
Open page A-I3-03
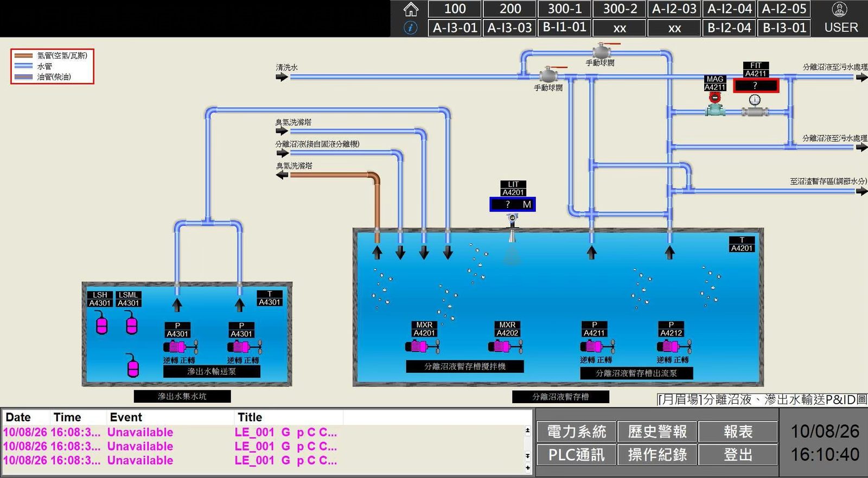tap(510, 28)
